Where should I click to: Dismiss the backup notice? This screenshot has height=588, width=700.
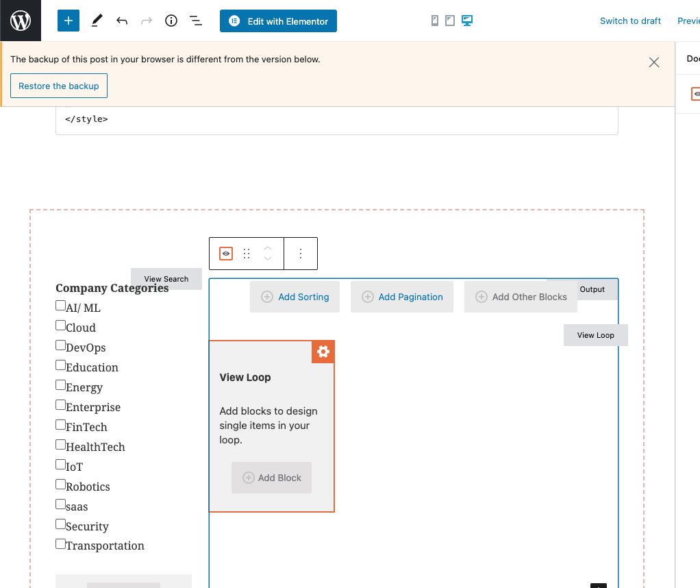click(x=654, y=62)
